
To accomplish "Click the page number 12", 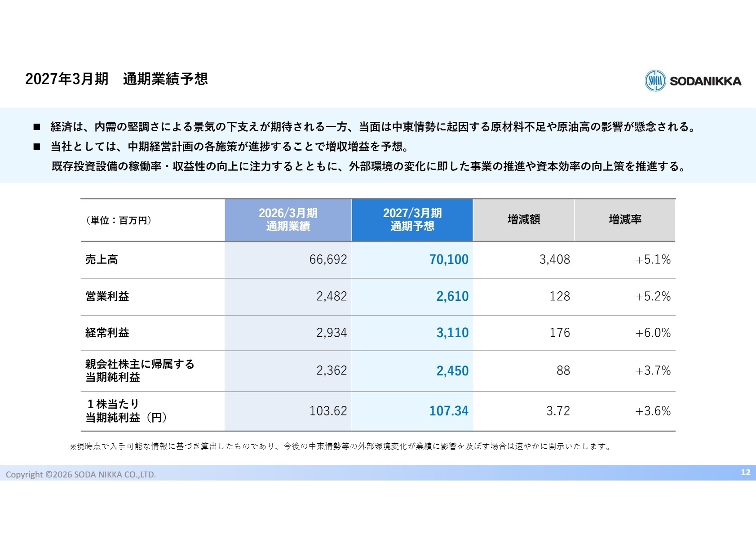I will click(746, 472).
